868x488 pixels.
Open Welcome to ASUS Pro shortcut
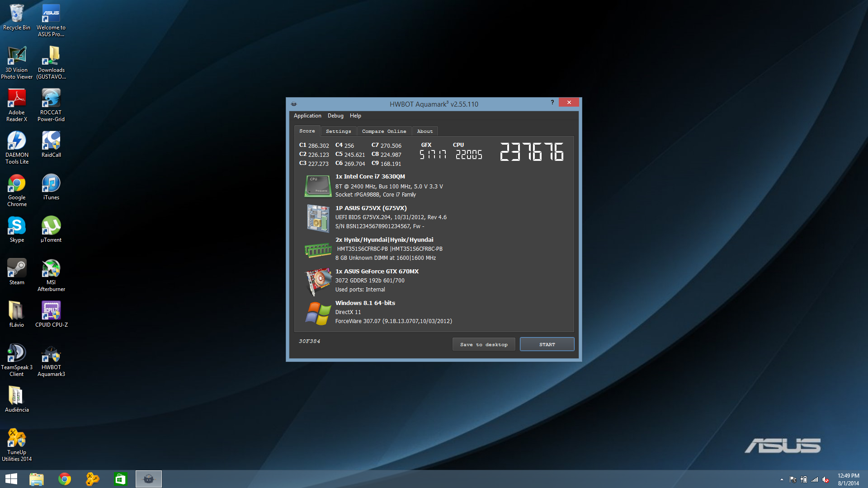click(51, 20)
